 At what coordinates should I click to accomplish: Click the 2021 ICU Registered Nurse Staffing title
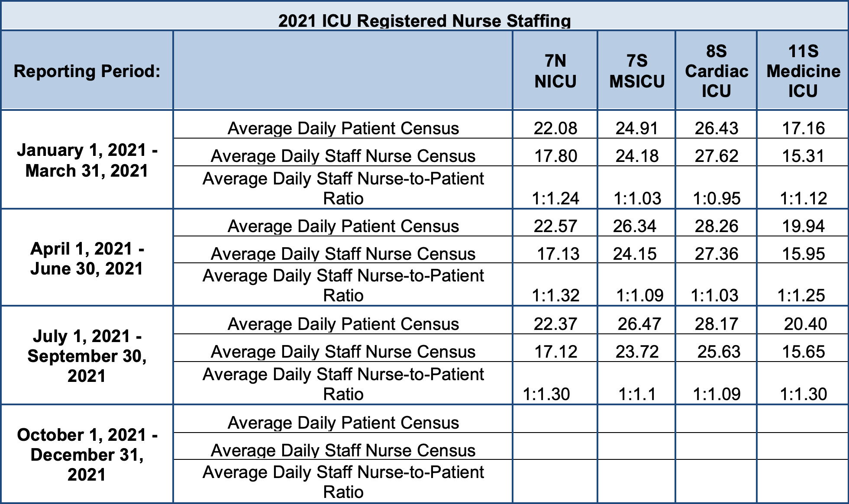424,21
